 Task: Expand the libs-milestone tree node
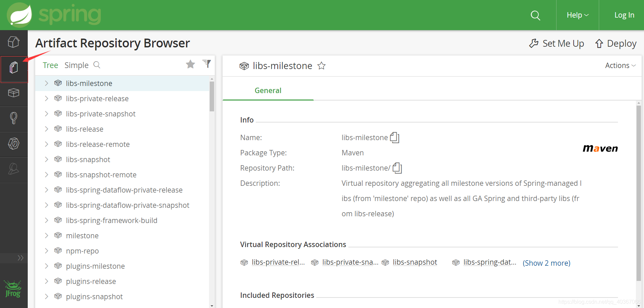click(x=46, y=83)
